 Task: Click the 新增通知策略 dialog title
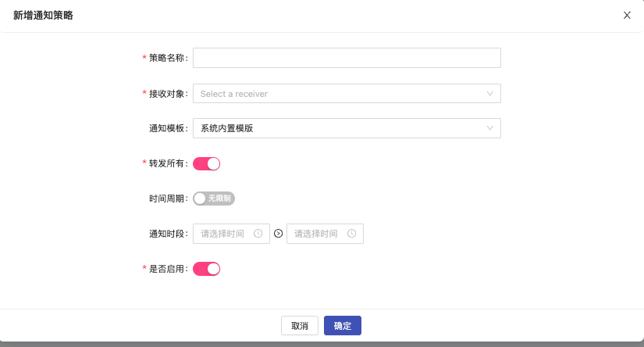pyautogui.click(x=44, y=15)
